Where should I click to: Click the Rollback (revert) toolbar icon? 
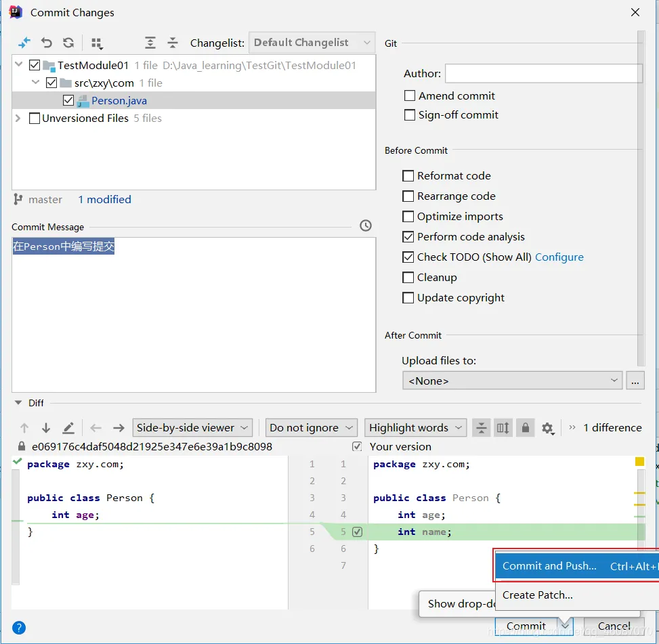point(46,43)
